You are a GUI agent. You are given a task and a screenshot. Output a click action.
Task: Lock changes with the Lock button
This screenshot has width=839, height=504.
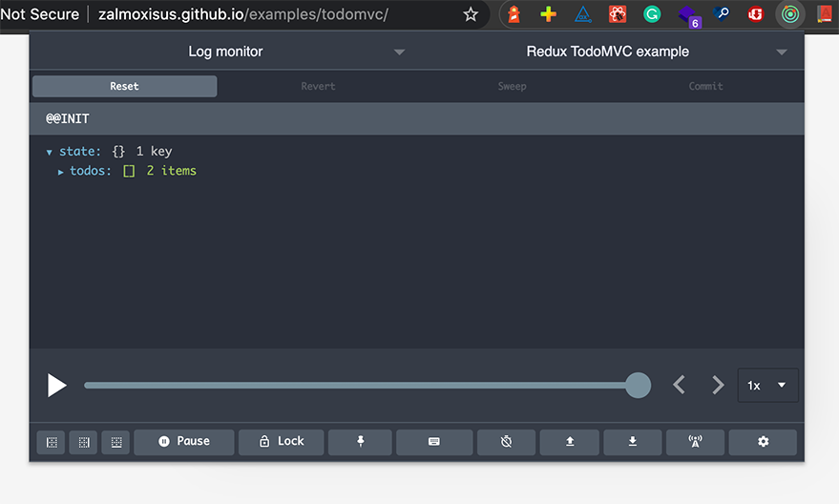(282, 441)
